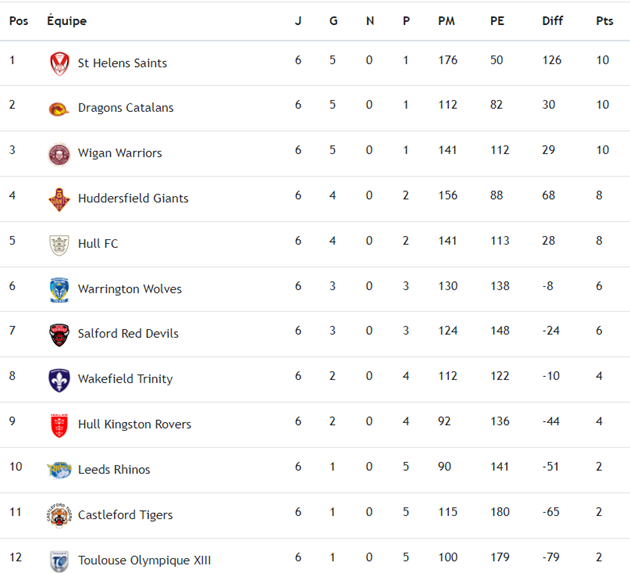Click the Hull Kingston Rovers logo
Viewport: 630px width, 573px height.
(x=59, y=425)
